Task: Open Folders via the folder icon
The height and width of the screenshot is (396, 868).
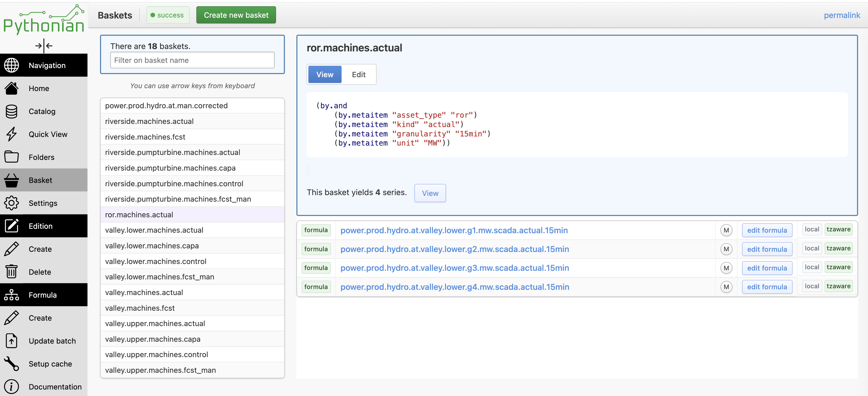Action: pos(11,157)
